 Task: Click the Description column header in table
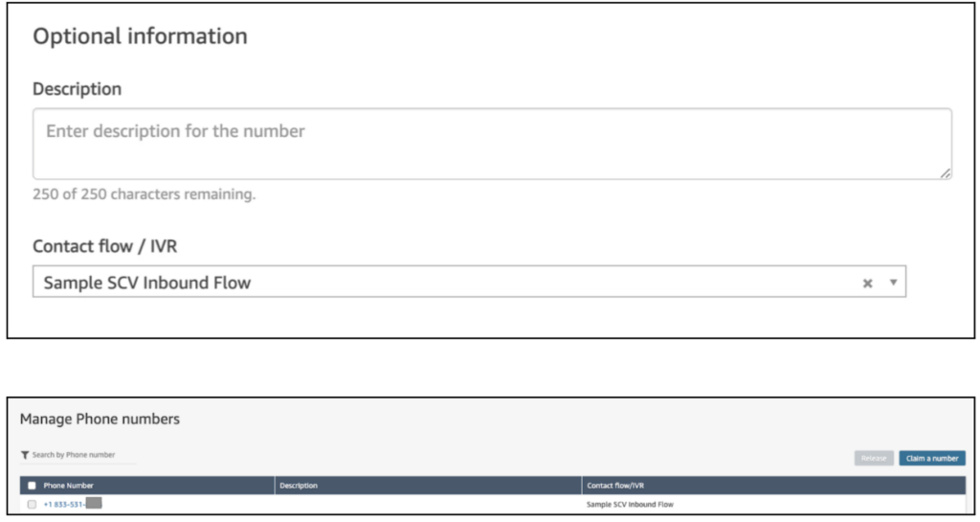click(x=299, y=486)
